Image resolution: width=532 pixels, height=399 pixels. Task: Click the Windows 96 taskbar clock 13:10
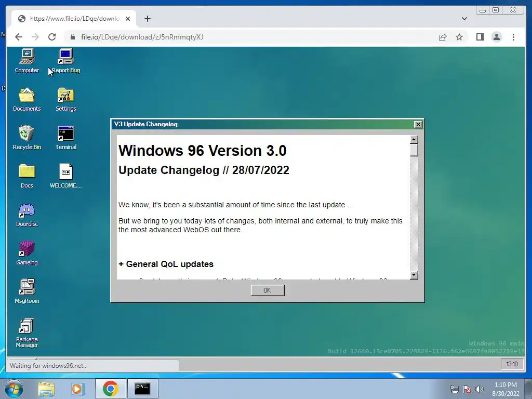tap(512, 364)
